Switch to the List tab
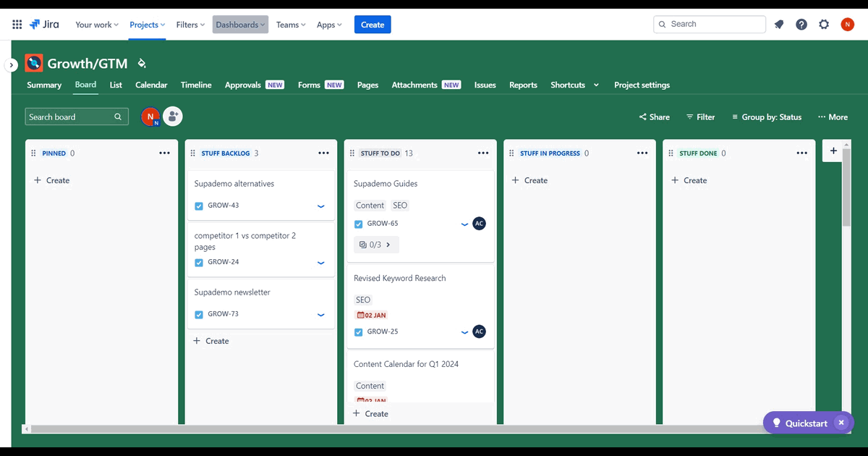868x456 pixels. tap(116, 85)
